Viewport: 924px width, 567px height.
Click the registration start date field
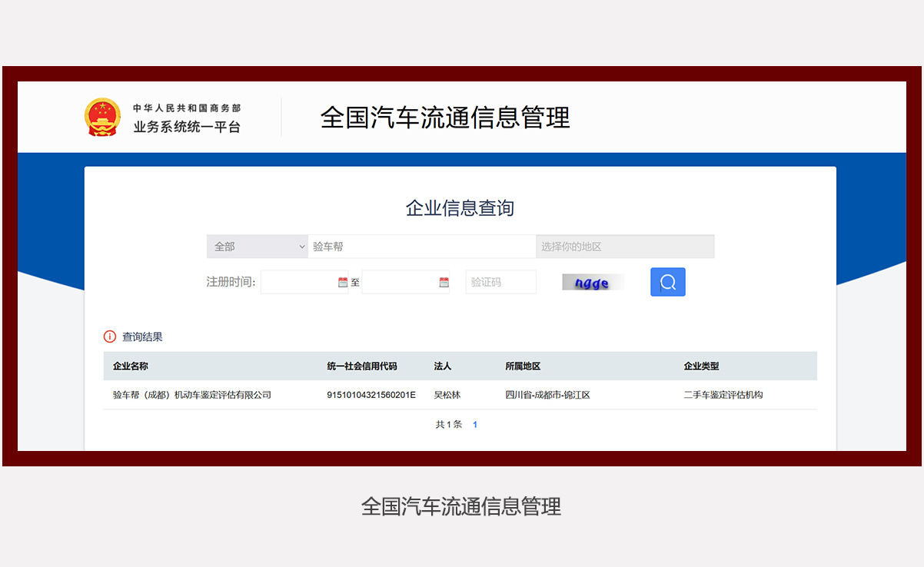coord(298,282)
